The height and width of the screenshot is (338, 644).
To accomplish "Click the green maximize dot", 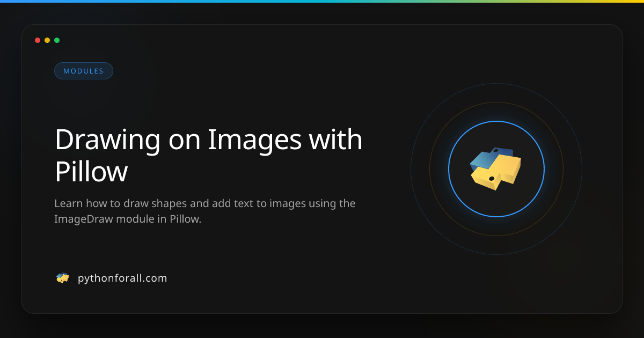I will (x=57, y=40).
